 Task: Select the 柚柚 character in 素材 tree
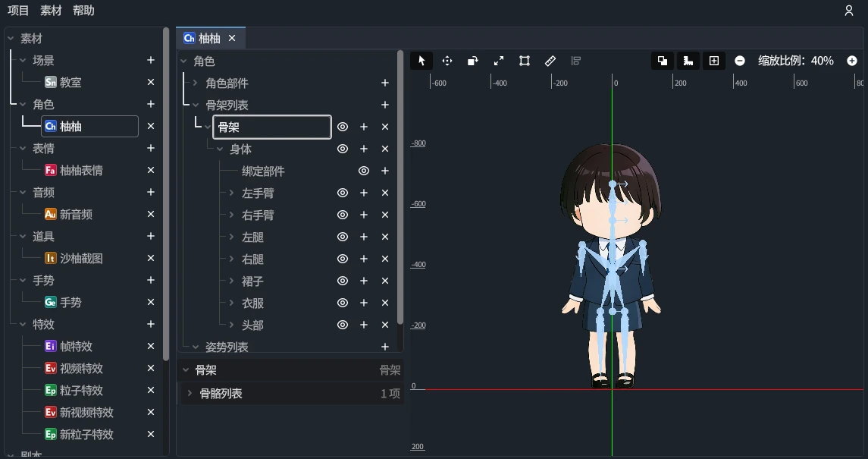pos(89,126)
